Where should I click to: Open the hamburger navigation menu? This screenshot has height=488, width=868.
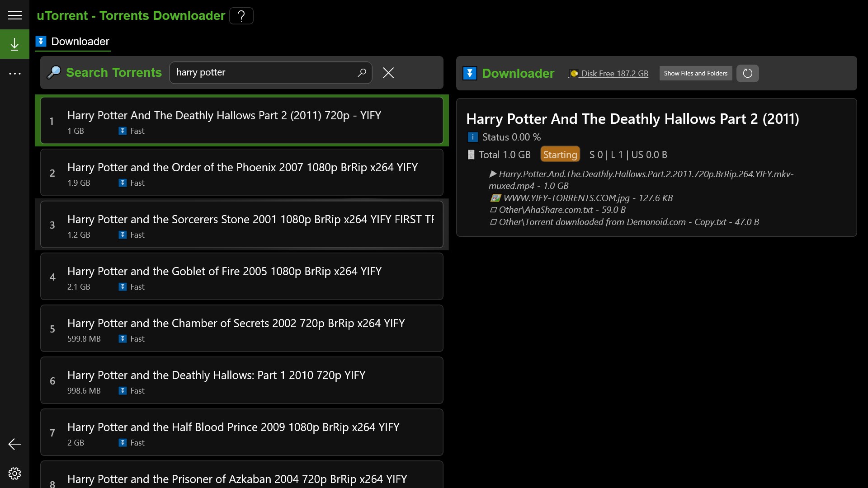click(x=14, y=15)
